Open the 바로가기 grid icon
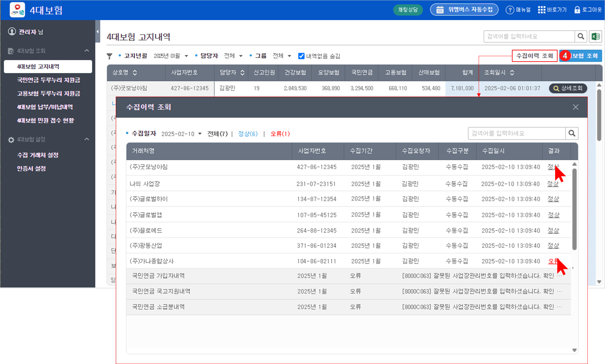The height and width of the screenshot is (364, 605). tap(541, 10)
